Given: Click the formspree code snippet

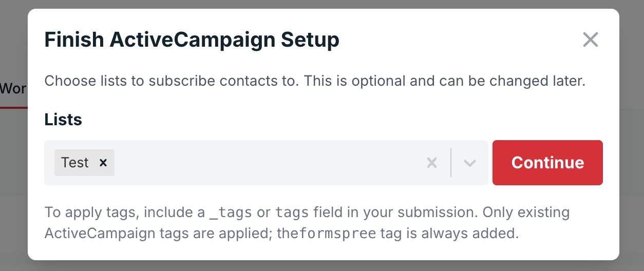Looking at the screenshot, I should pos(337,234).
